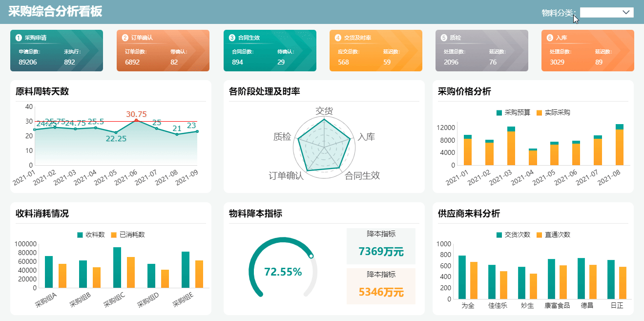Select 处理总数 value 2096 in 质检
Viewport: 644px width, 321px height.
pyautogui.click(x=451, y=62)
